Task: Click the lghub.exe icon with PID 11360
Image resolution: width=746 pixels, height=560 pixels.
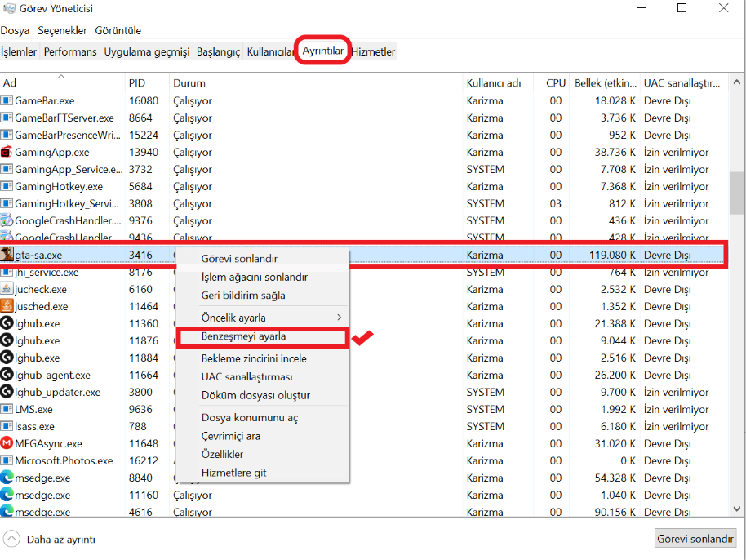Action: (7, 323)
